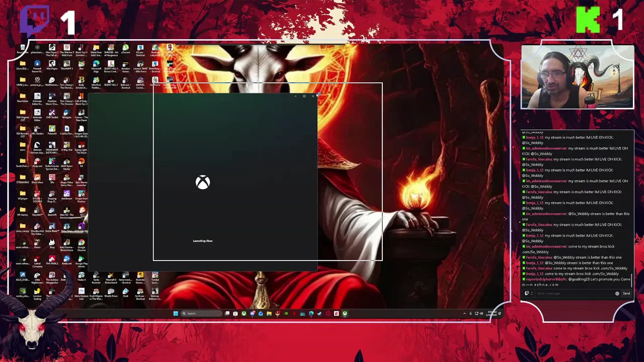Viewport: 644px width, 362px height.
Task: Launch Titanfall 2 desktop shortcut
Action: click(x=67, y=65)
